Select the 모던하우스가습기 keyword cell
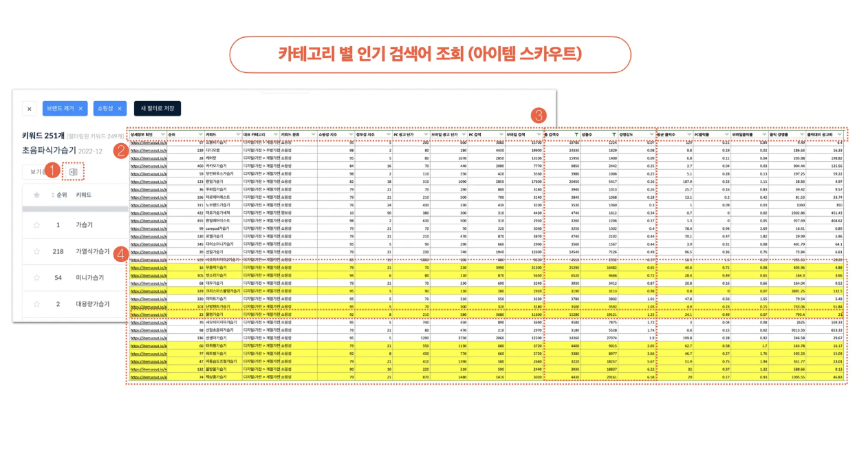The width and height of the screenshot is (868, 461). click(224, 173)
